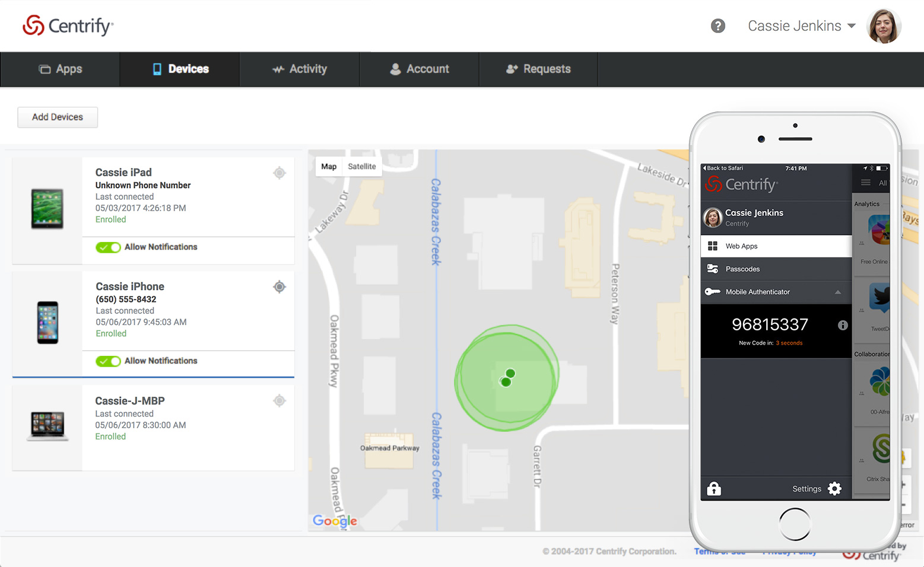
Task: Select the Cassie iPad thumbnail image
Action: pos(47,209)
